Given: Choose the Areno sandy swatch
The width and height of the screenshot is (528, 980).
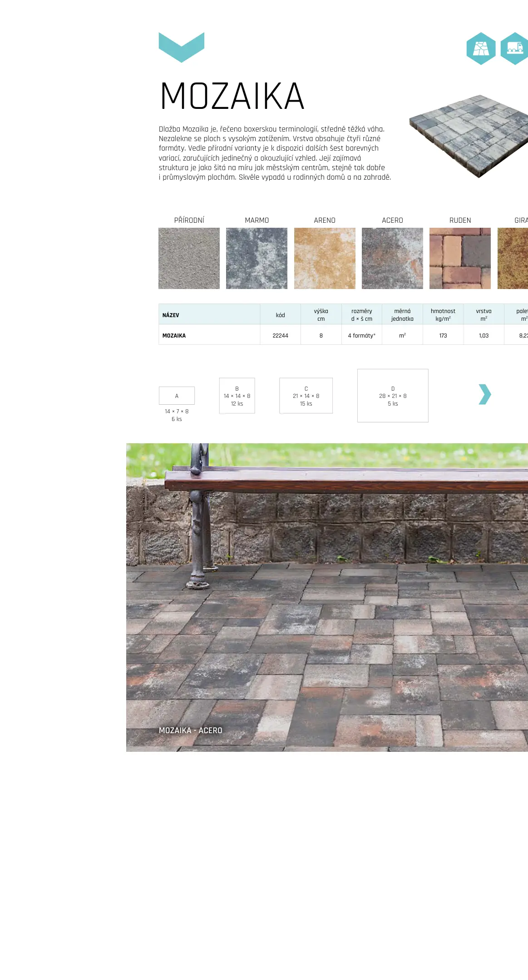Looking at the screenshot, I should 325,258.
